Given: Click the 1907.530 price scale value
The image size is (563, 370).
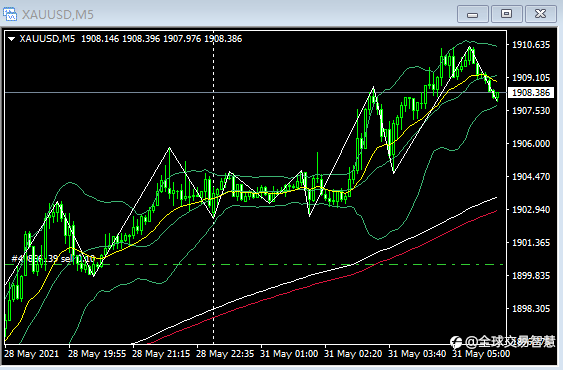Looking at the screenshot, I should [531, 111].
